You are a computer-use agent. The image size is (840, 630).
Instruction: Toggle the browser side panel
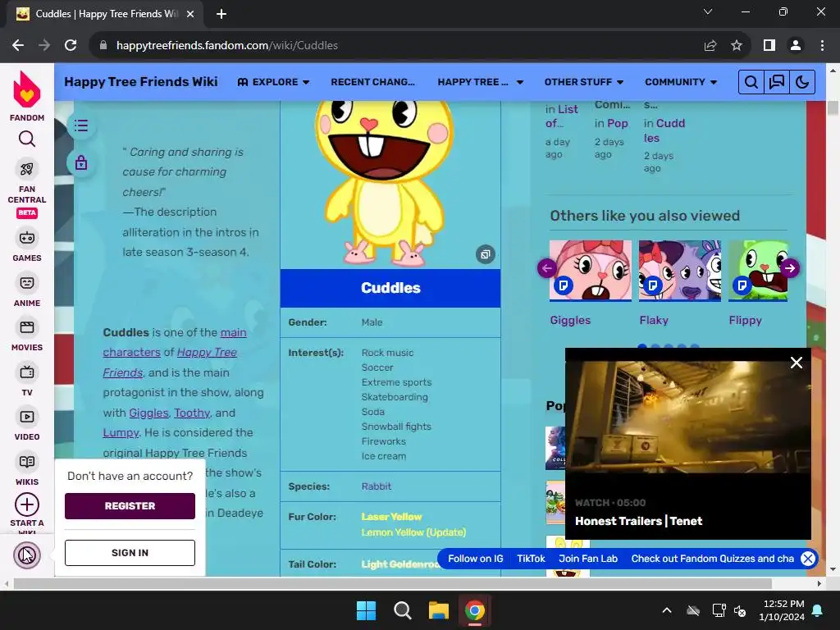click(769, 46)
